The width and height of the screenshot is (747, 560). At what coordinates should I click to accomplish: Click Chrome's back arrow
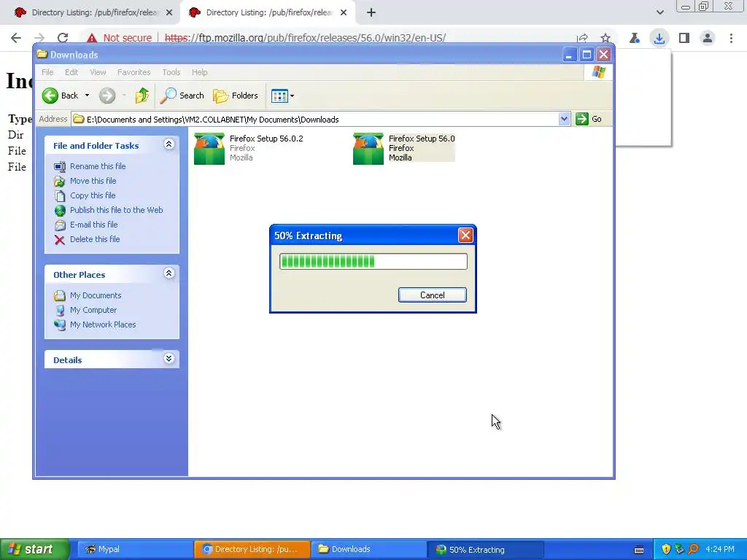pyautogui.click(x=16, y=38)
